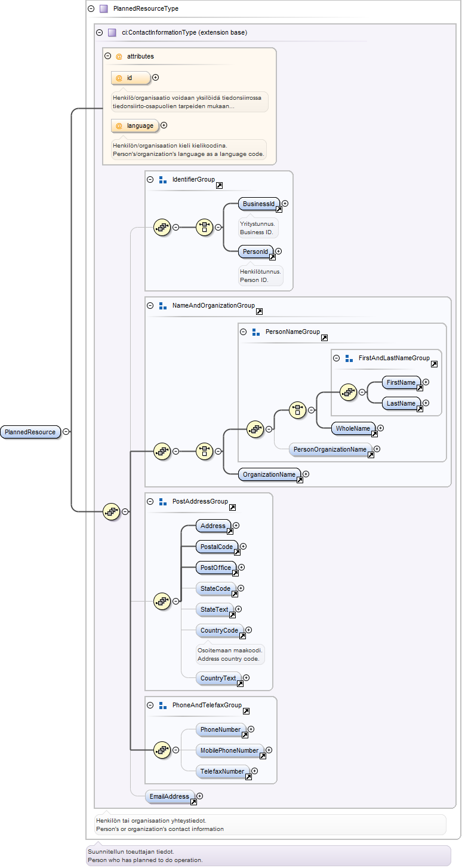Select the Address element
The height and width of the screenshot is (868, 462).
click(214, 526)
